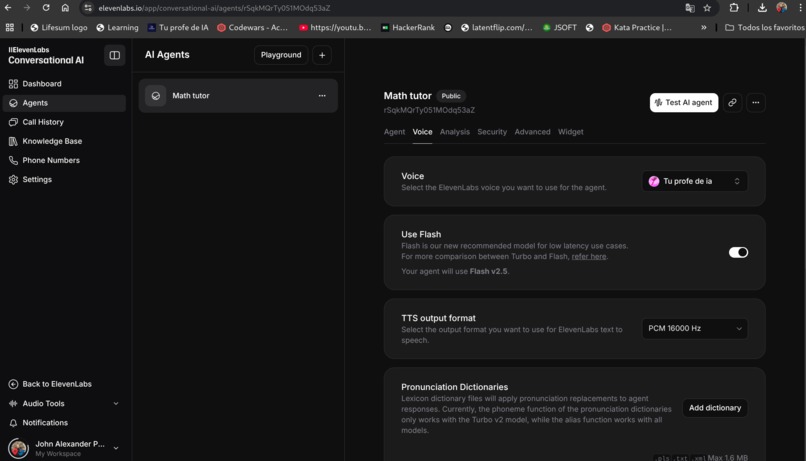This screenshot has width=806, height=461.
Task: Expand the Audio Tools section
Action: pos(64,403)
